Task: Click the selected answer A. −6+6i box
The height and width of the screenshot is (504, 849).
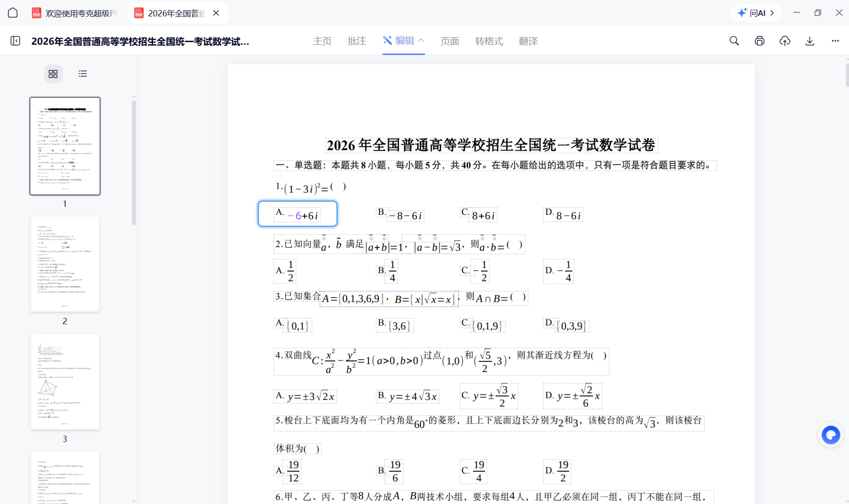Action: click(298, 214)
